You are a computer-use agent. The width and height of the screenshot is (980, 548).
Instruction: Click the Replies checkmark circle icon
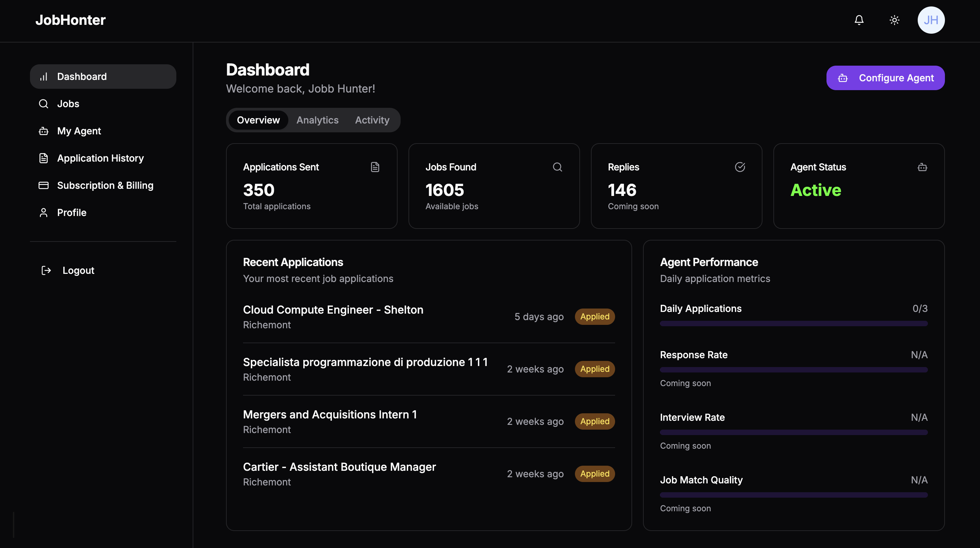pos(740,167)
